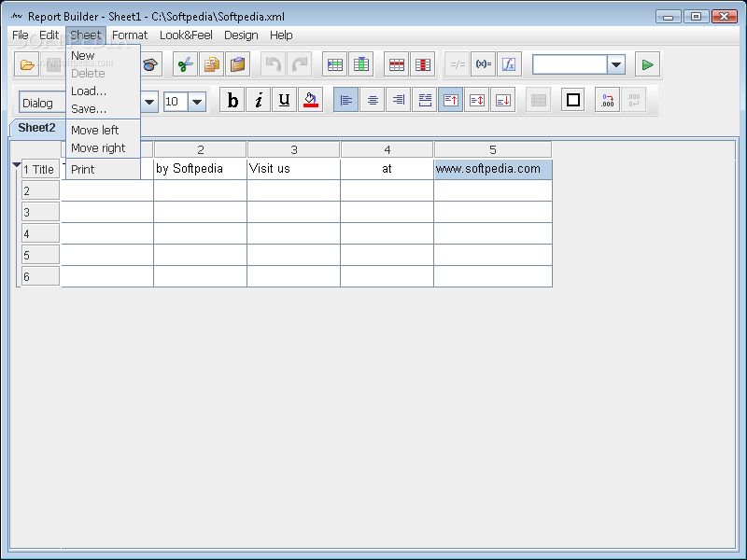Click the Open file folder icon
The image size is (747, 560).
coord(27,64)
